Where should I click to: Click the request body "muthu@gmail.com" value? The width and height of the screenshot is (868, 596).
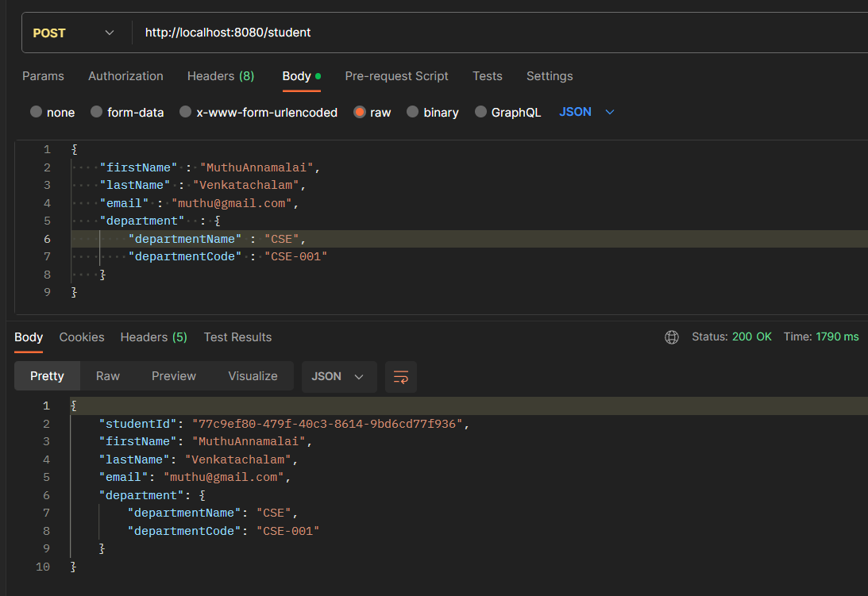coord(231,203)
